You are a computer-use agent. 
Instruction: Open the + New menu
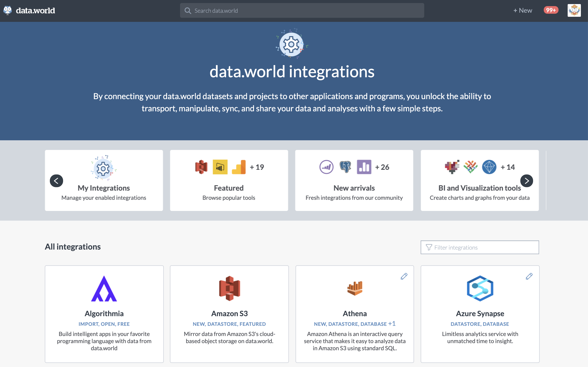click(522, 10)
